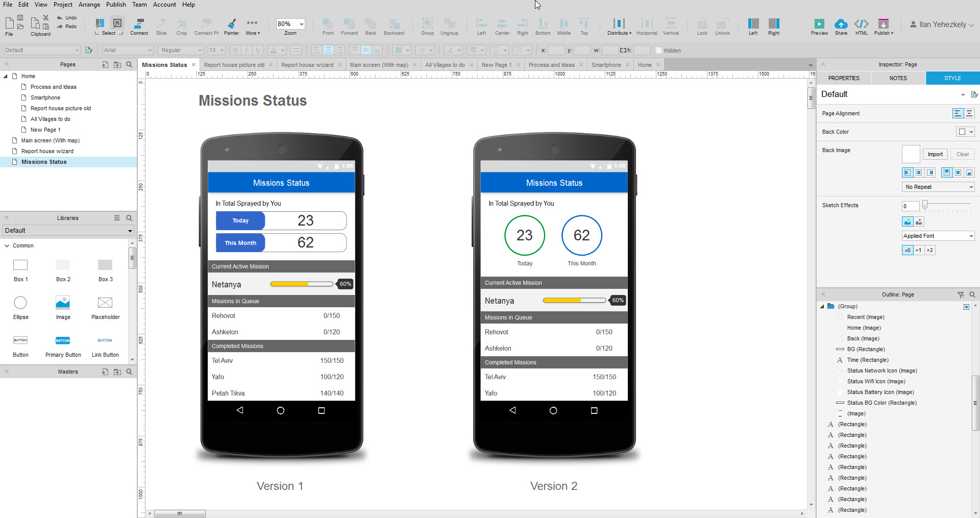Toggle center text alignment

pyautogui.click(x=328, y=50)
